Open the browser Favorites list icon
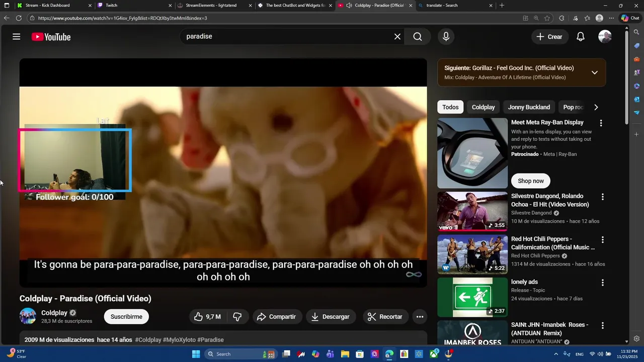The height and width of the screenshot is (362, 644). [x=587, y=18]
